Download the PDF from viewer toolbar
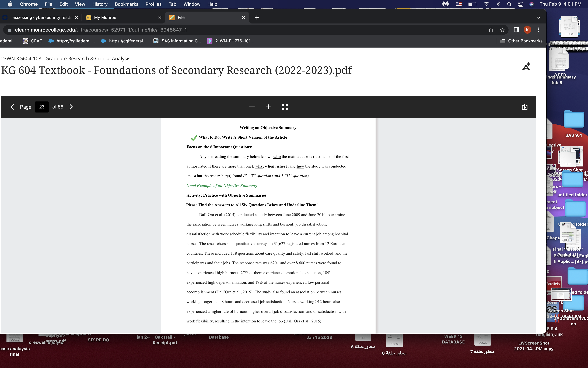This screenshot has height=368, width=588. (x=524, y=107)
